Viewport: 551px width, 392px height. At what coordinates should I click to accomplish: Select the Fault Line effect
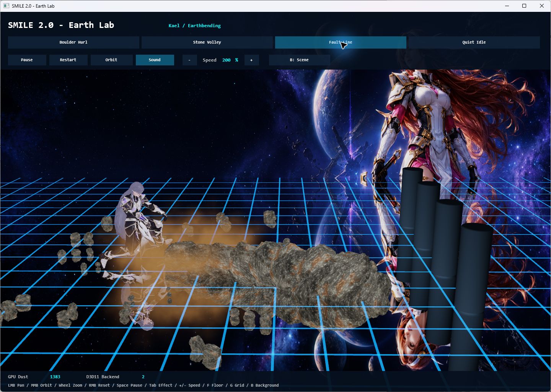[341, 42]
